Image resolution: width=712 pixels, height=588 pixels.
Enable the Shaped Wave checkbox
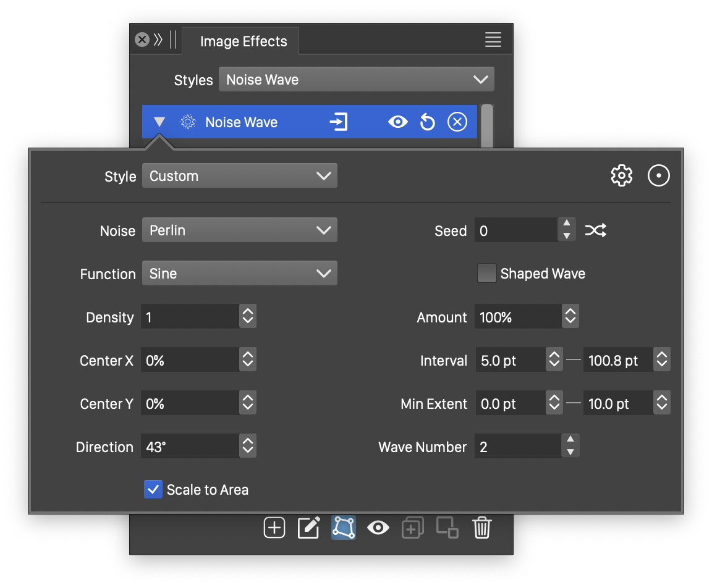(487, 274)
